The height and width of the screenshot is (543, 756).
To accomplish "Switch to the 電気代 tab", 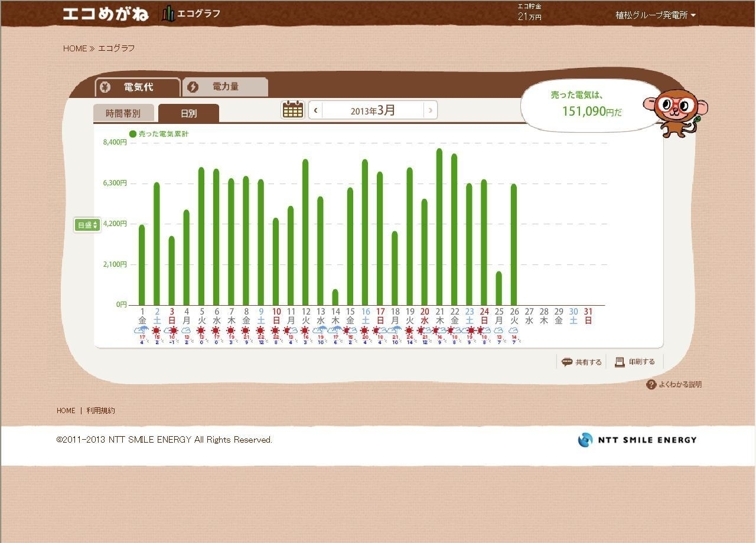I will (138, 87).
